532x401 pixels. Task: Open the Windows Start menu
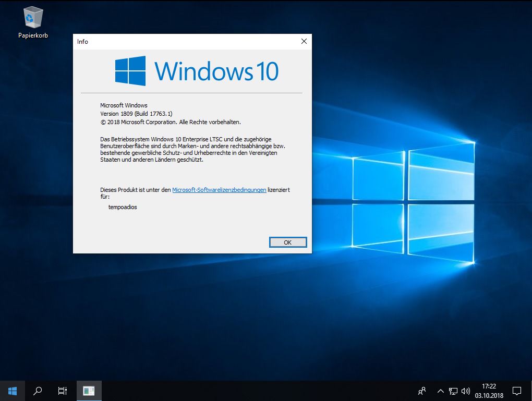pos(13,391)
